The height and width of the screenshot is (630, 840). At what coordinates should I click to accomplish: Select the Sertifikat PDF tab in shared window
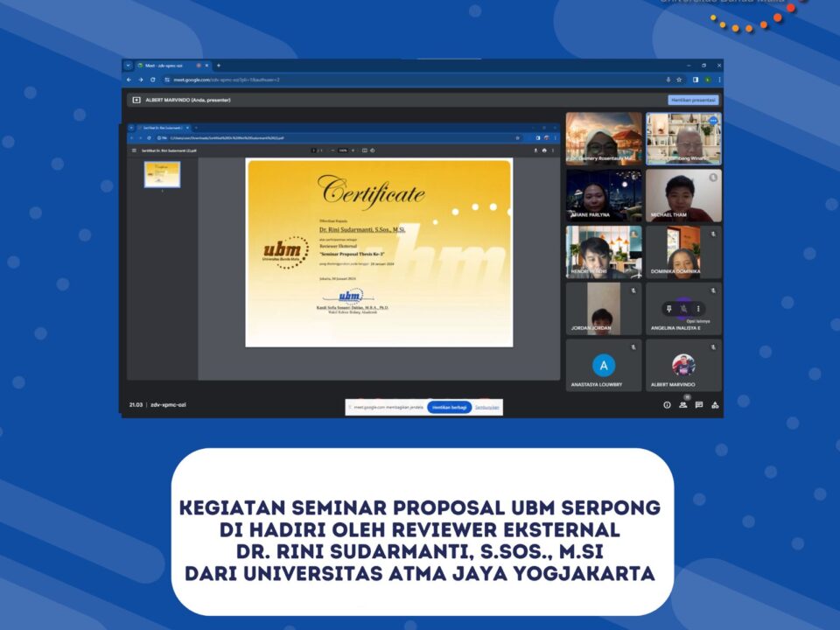click(163, 128)
